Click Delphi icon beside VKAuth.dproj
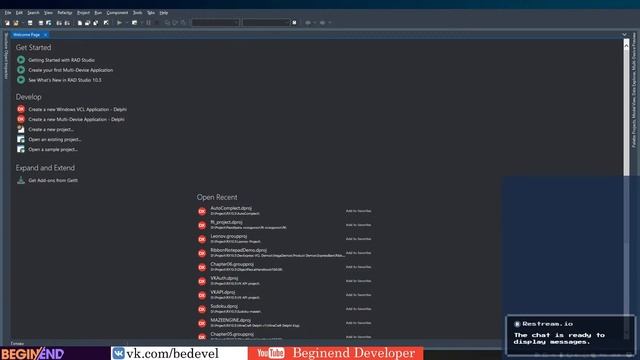640x360 pixels. point(202,281)
